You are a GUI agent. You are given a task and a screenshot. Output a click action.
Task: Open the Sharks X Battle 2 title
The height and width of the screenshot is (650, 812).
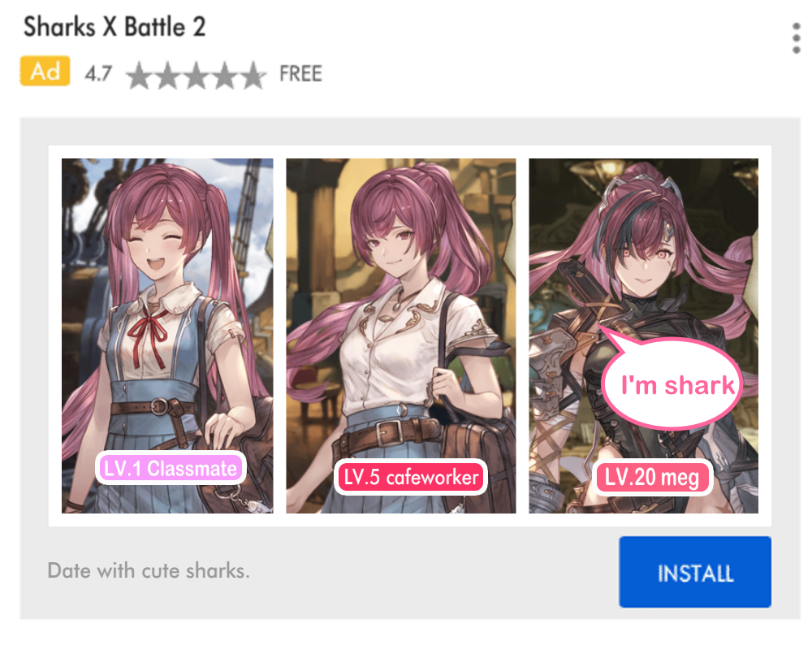pyautogui.click(x=114, y=27)
